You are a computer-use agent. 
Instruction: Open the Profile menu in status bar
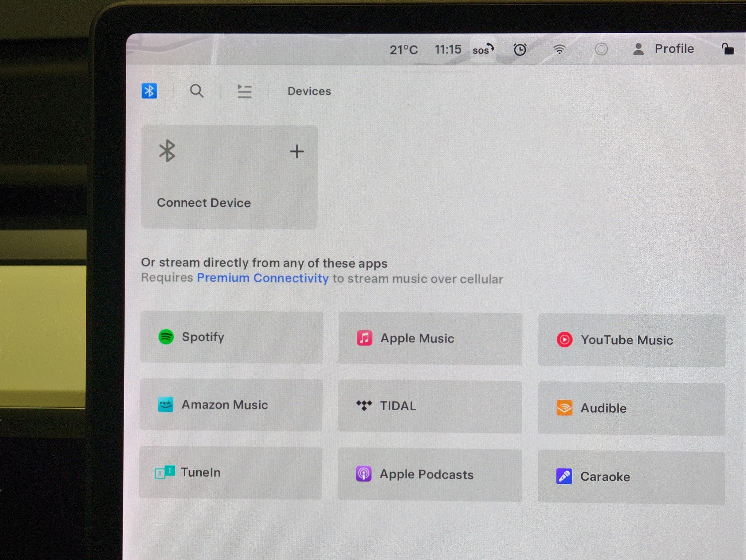point(664,49)
